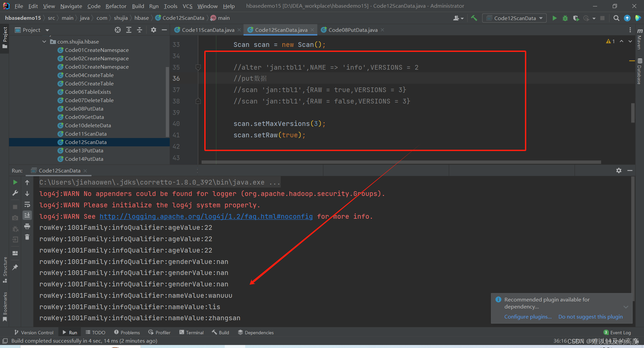Toggle code fold marker at line 38
Viewport: 644px width, 348px height.
tap(198, 101)
